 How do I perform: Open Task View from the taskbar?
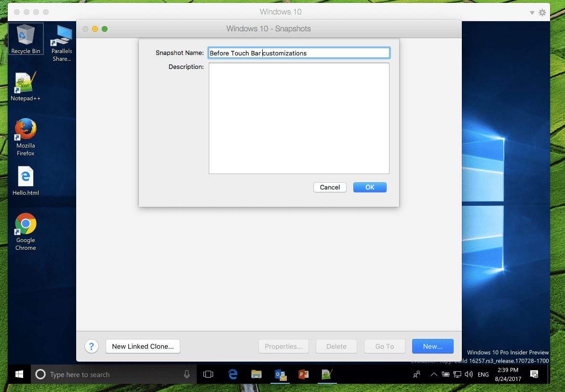click(x=208, y=374)
